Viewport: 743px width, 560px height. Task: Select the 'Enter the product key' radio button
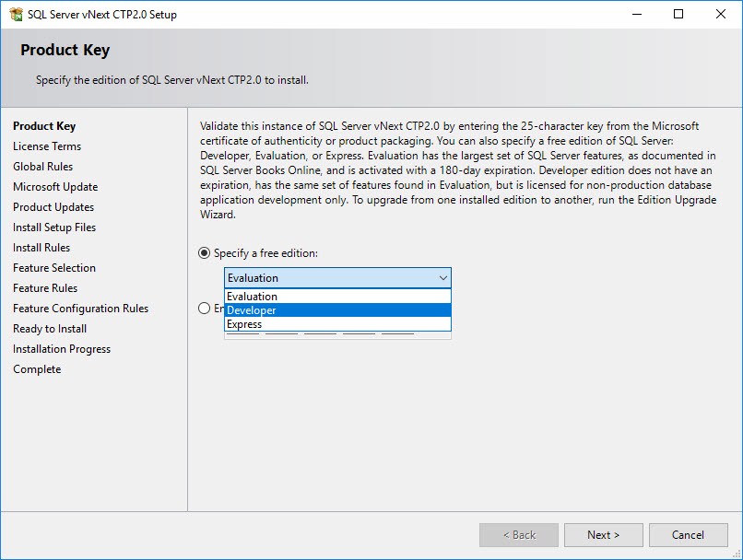(x=205, y=309)
